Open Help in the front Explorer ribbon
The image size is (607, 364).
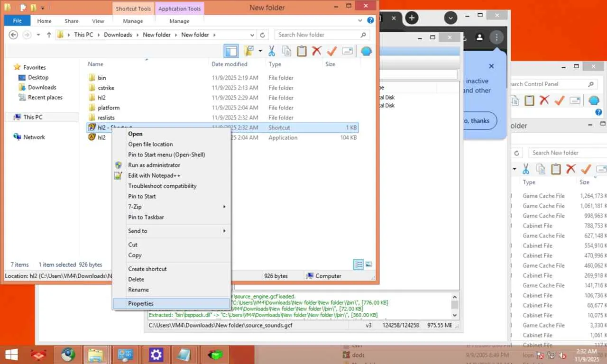pos(370,21)
